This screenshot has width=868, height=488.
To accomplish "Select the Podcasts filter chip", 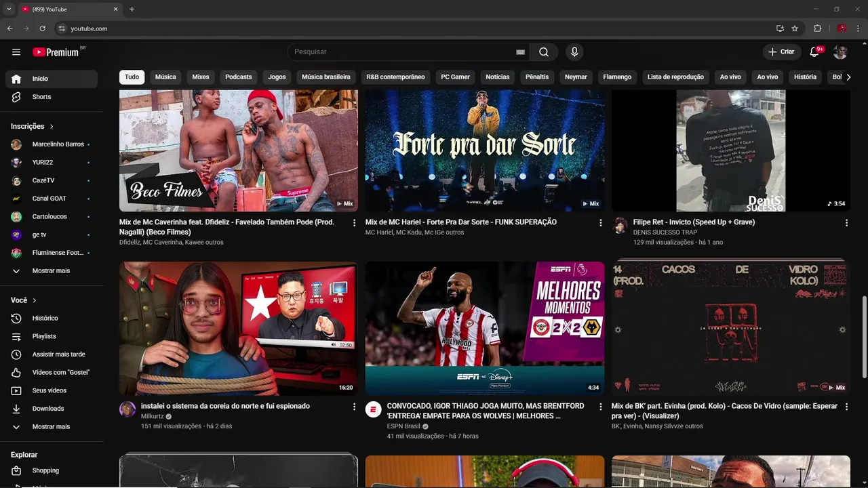I will 239,77.
